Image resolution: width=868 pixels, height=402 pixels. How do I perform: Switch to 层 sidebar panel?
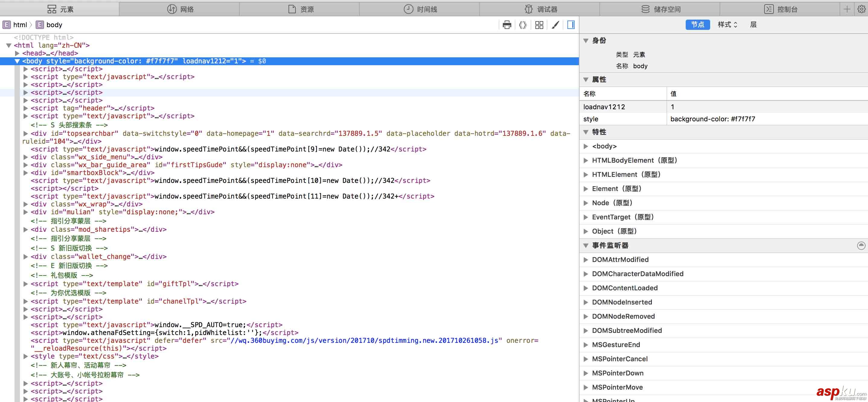tap(753, 25)
